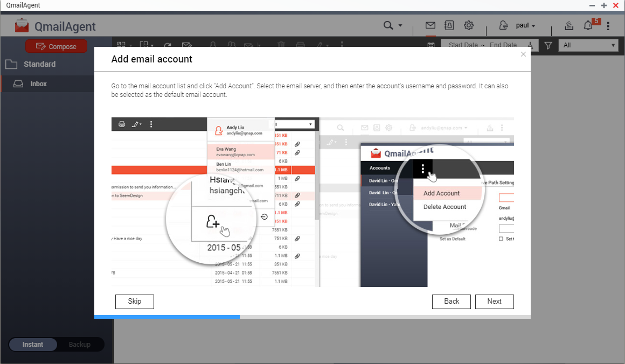Viewport: 625px width, 364px height.
Task: Open the settings gear icon
Action: 469,25
